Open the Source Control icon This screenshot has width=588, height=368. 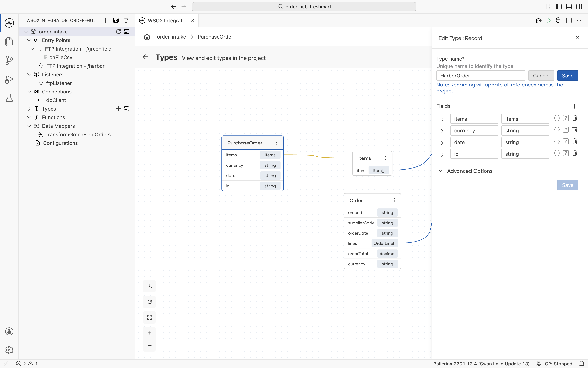pos(9,60)
